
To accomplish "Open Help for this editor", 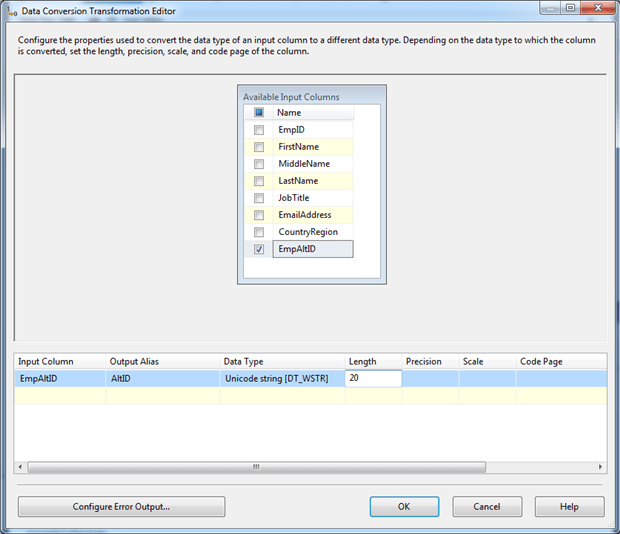I will (x=569, y=507).
